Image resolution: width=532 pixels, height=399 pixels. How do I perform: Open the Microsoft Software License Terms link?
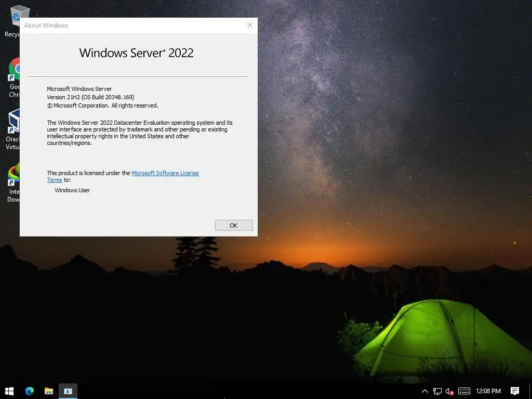[x=165, y=173]
